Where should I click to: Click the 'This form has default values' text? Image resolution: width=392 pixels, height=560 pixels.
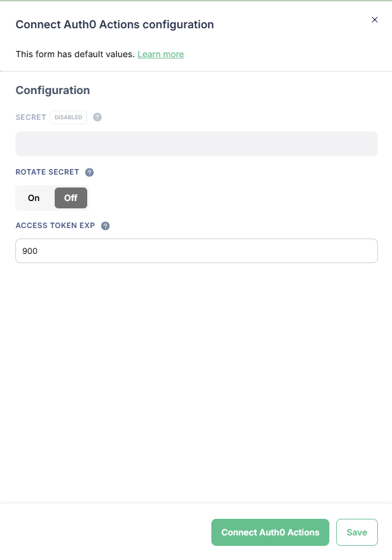(x=75, y=54)
